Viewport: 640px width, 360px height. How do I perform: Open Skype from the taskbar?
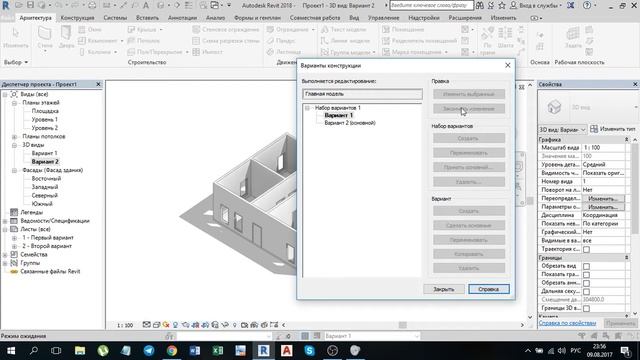pyautogui.click(x=309, y=351)
